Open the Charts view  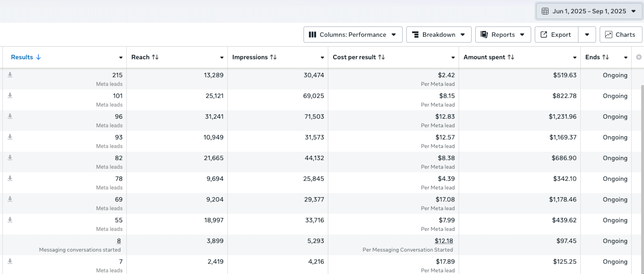pyautogui.click(x=621, y=35)
